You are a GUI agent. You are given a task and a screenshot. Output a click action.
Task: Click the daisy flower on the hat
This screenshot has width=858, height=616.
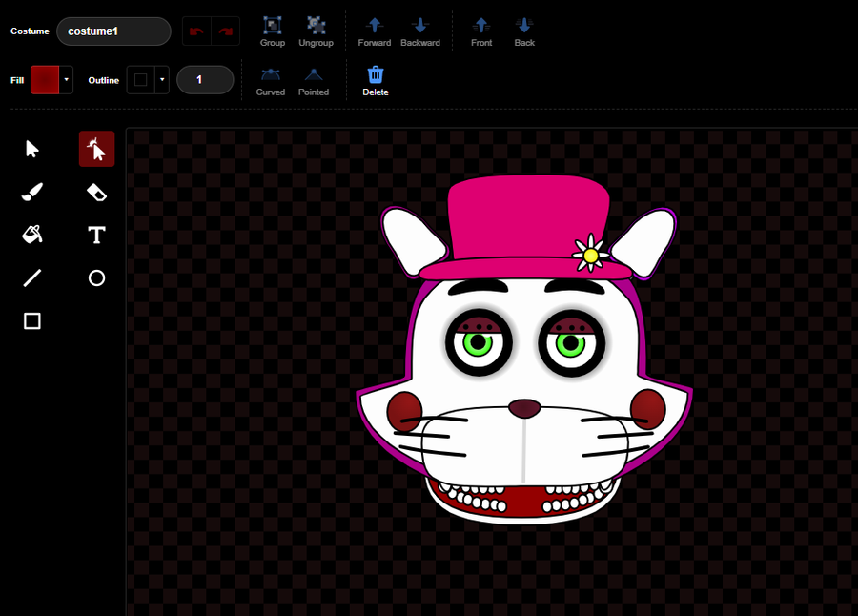click(x=590, y=254)
